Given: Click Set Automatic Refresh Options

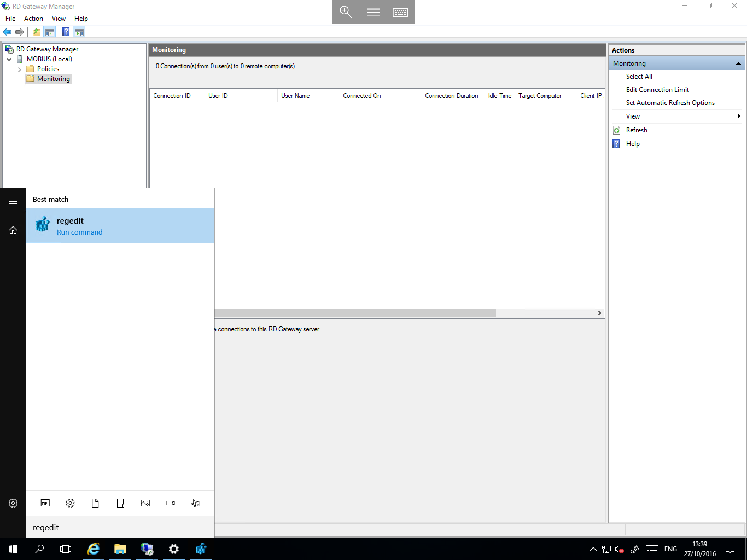Looking at the screenshot, I should pos(670,102).
